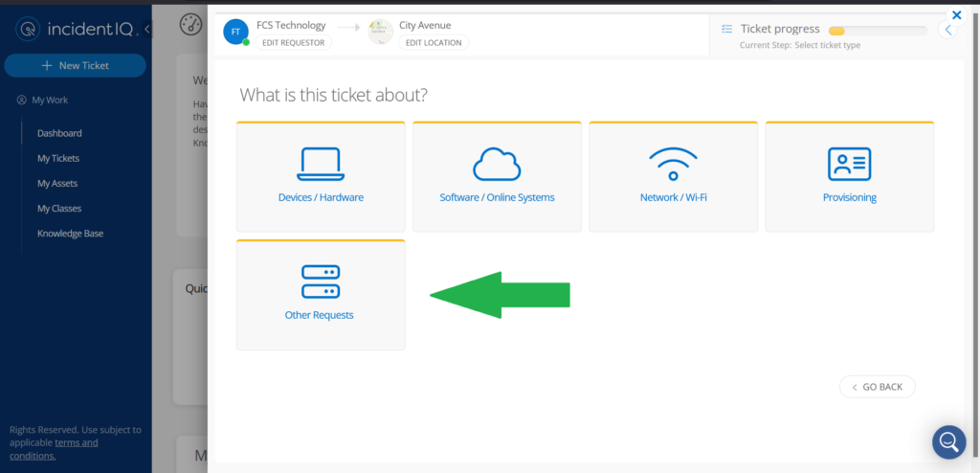Viewport: 980px width, 473px height.
Task: Open My Classes in the sidebar
Action: [59, 209]
